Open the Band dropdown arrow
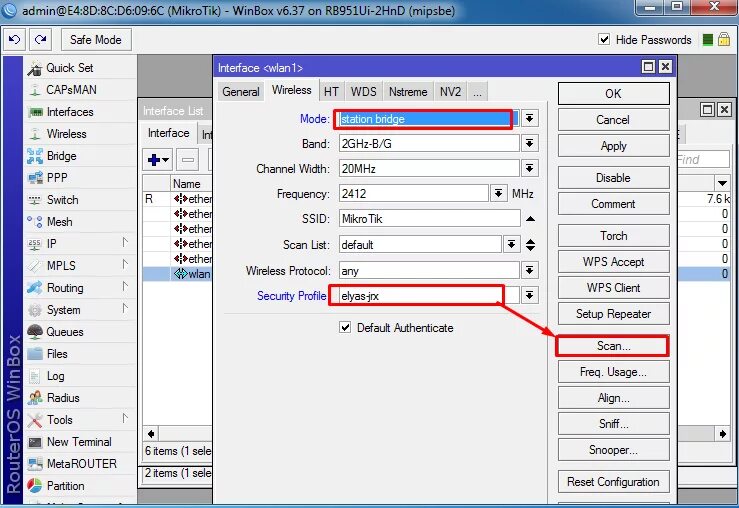Screen dimensions: 739x508 click(x=529, y=143)
